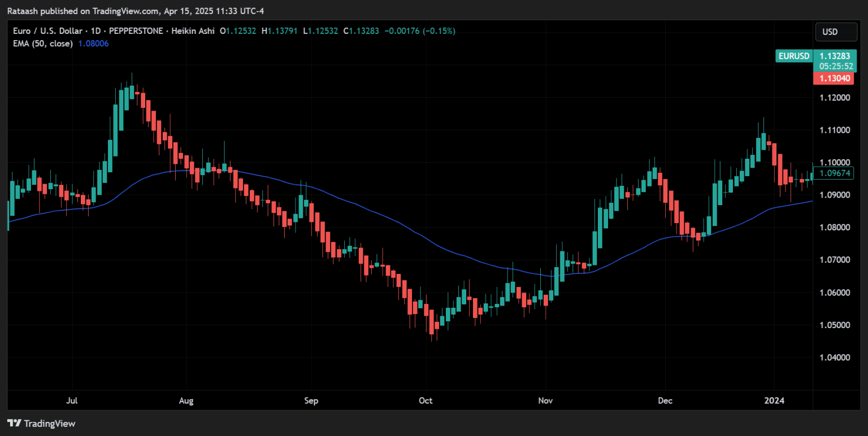This screenshot has height=436, width=868.
Task: Toggle highlight on the EURUSD legend tag
Action: pos(793,56)
